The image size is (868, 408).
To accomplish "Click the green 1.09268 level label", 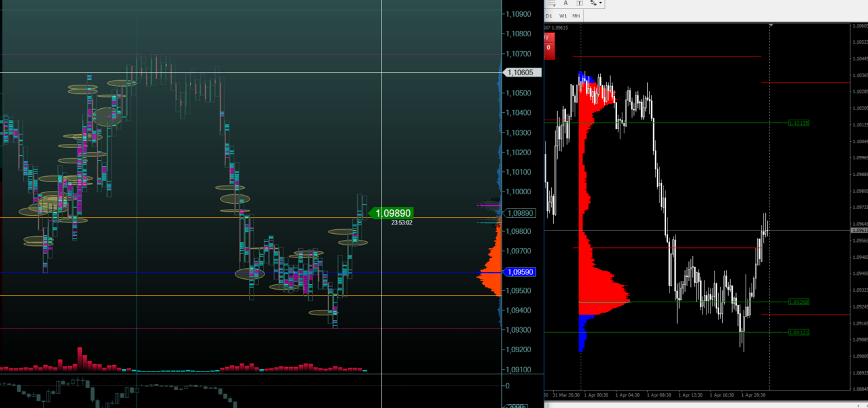I will [799, 302].
